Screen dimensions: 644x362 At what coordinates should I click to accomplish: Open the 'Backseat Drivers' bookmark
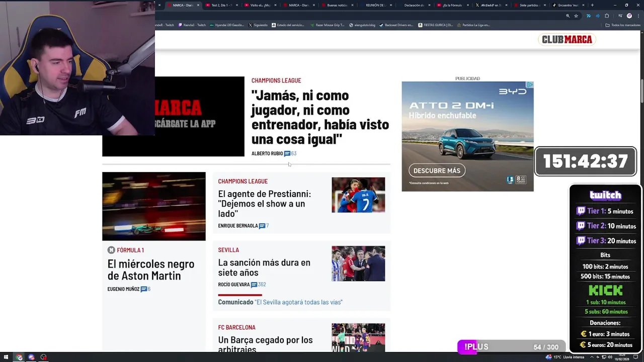pos(396,25)
